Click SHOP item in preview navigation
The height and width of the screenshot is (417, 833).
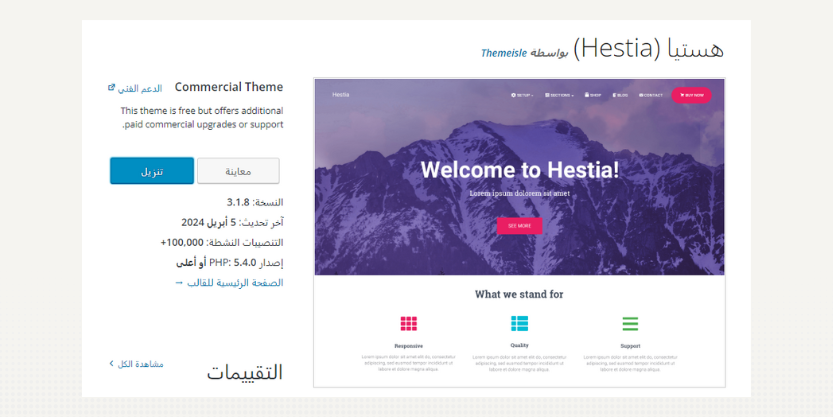593,95
